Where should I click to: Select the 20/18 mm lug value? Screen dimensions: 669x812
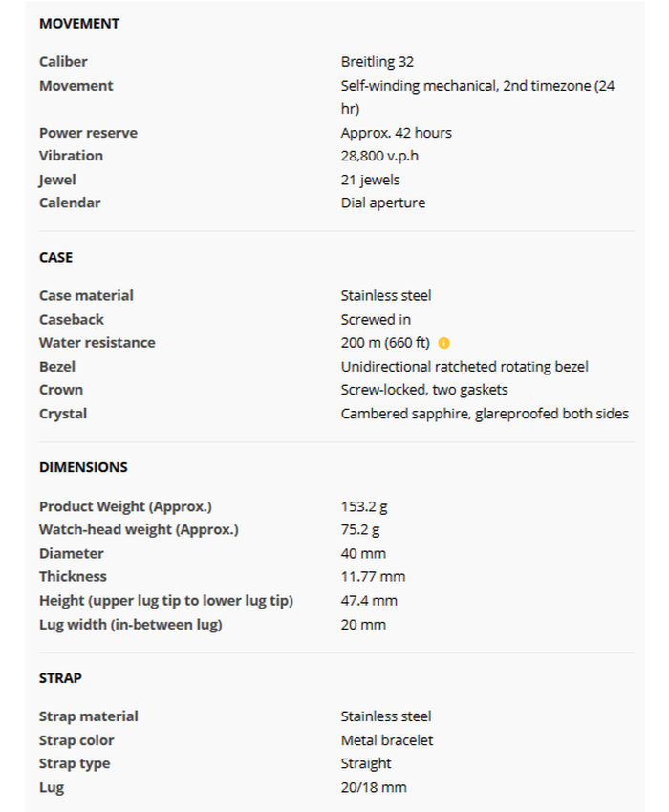[x=373, y=787]
